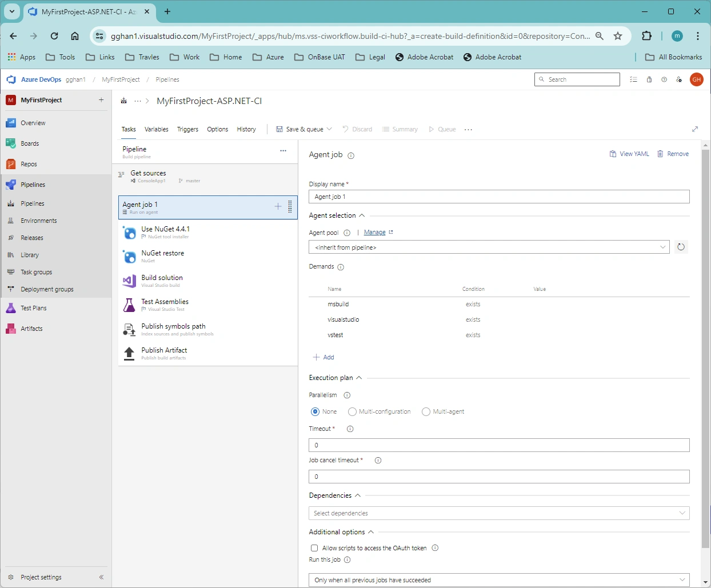The image size is (711, 588).
Task: Click the Azure DevOps search box
Action: coord(577,79)
